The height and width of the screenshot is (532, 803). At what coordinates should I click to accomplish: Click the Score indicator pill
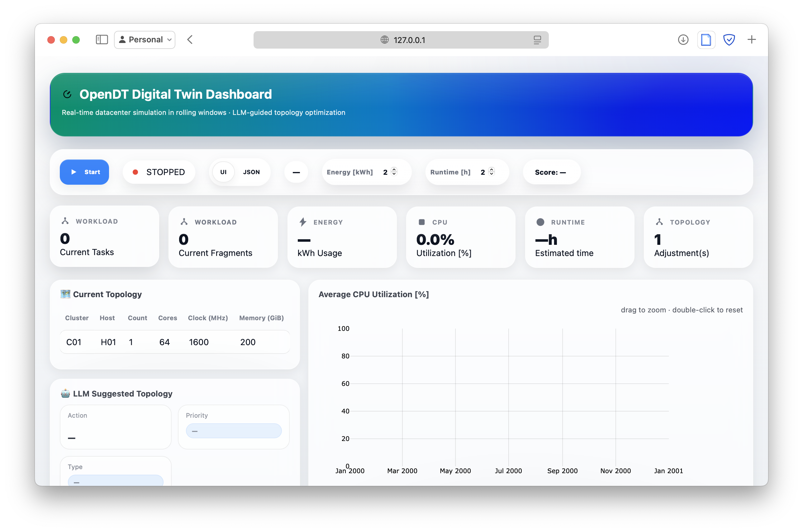click(551, 172)
